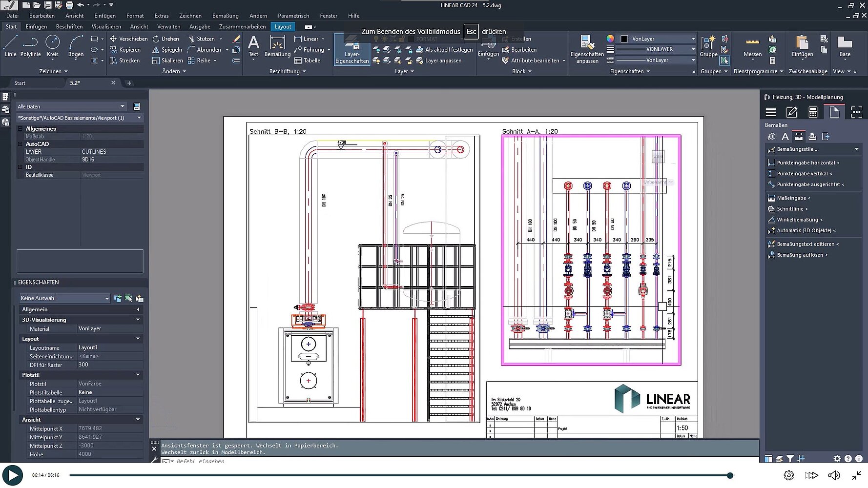Click Bemaßungstext editieren command
Image resolution: width=868 pixels, height=488 pixels.
click(x=806, y=244)
